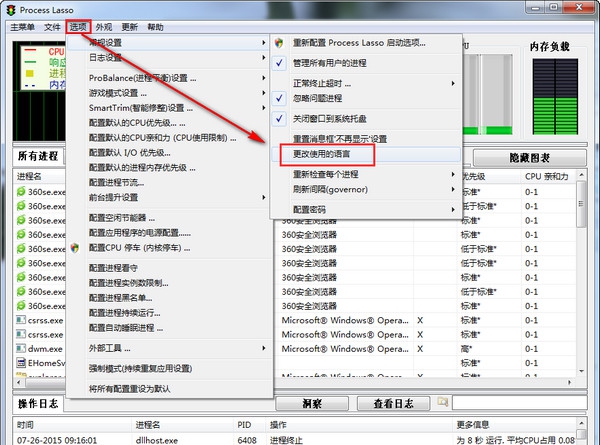Select 配置默认的进程内存优先级 entry
The width and height of the screenshot is (600, 445).
coord(168,168)
